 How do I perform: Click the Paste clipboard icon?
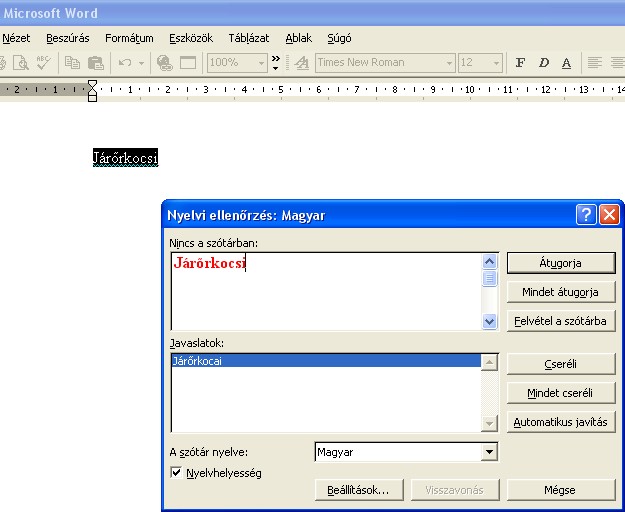pyautogui.click(x=95, y=62)
